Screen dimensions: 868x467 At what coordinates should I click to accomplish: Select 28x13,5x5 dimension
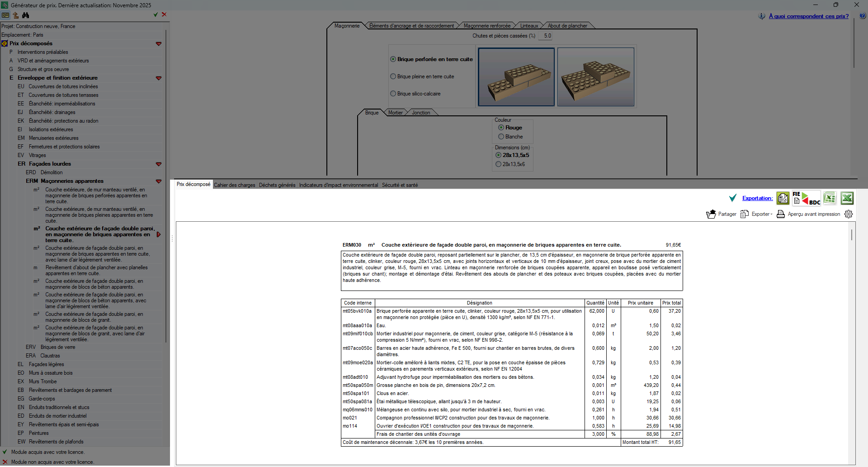512,155
